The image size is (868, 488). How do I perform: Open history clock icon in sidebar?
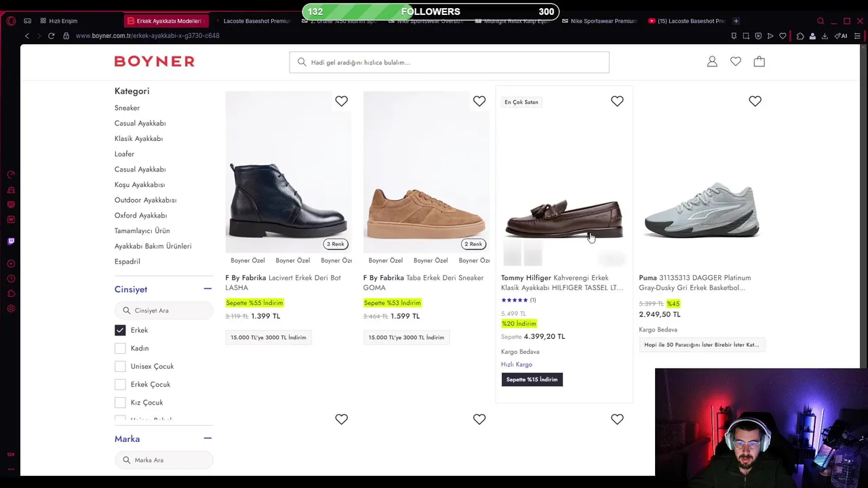click(11, 279)
